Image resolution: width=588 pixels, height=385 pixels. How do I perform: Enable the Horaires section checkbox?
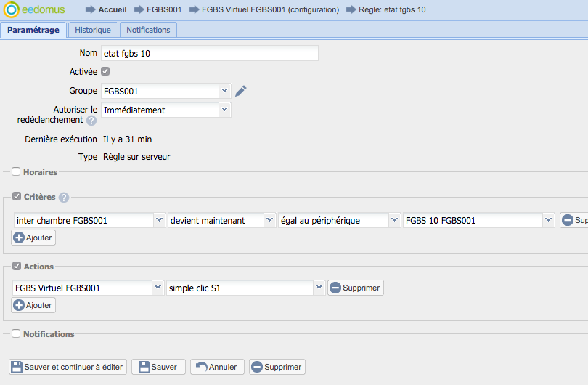(16, 172)
